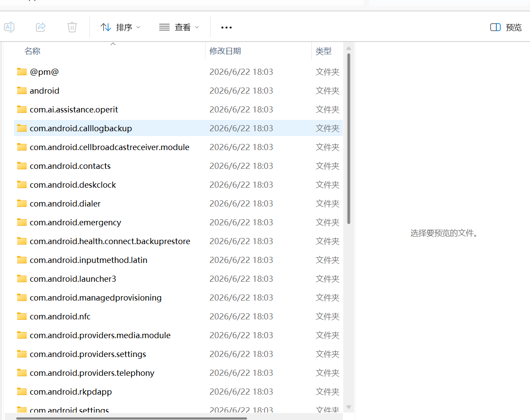Click the com.android.contacts name
The image size is (530, 420).
click(70, 166)
